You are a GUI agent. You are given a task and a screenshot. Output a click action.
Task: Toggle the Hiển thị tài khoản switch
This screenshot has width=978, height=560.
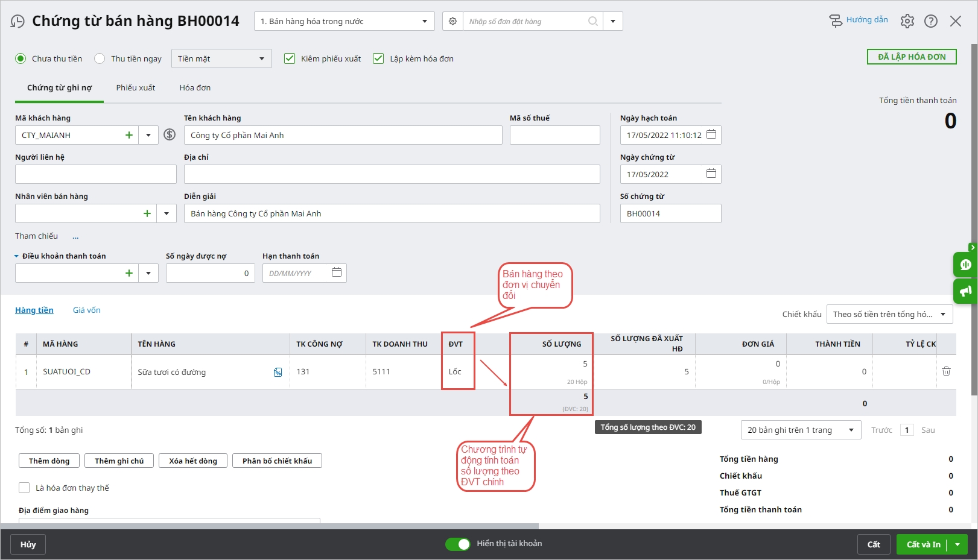click(x=457, y=544)
